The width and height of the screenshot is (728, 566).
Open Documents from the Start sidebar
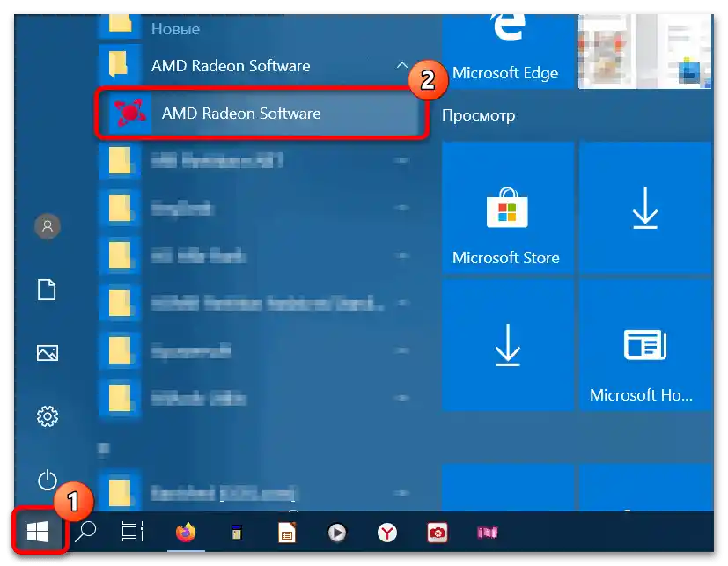47,290
